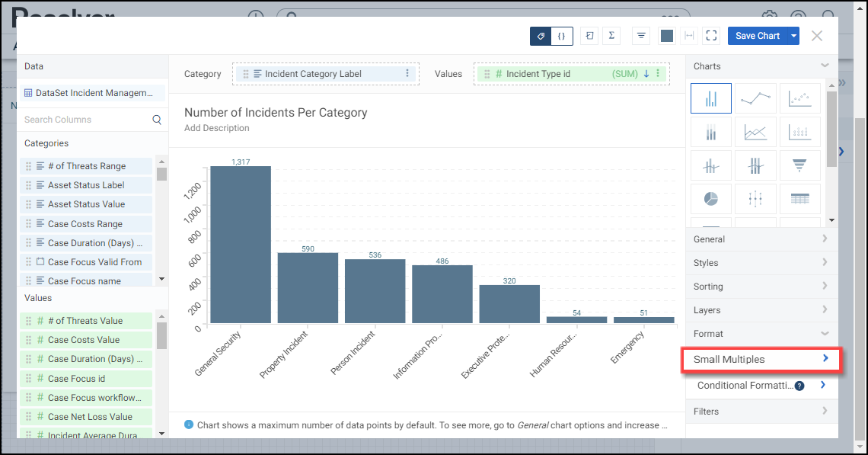Click the fullscreen expand icon

tap(711, 36)
